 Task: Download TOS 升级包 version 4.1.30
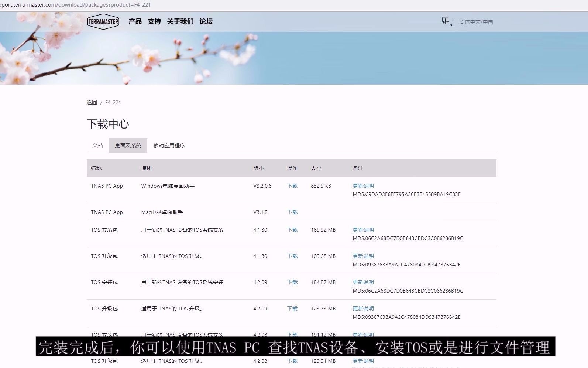(292, 256)
